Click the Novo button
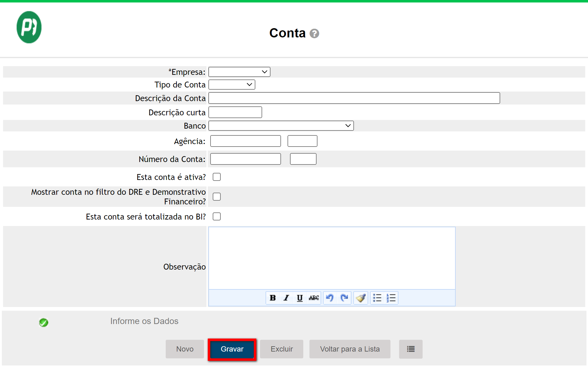The height and width of the screenshot is (367, 588). (185, 349)
